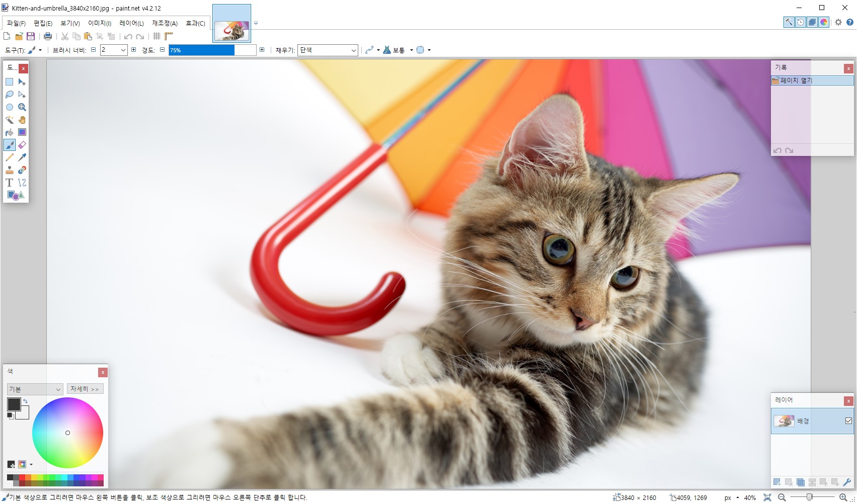Open the antialiasing mode dropdown
Viewport: 857px width, 504px height.
point(372,50)
